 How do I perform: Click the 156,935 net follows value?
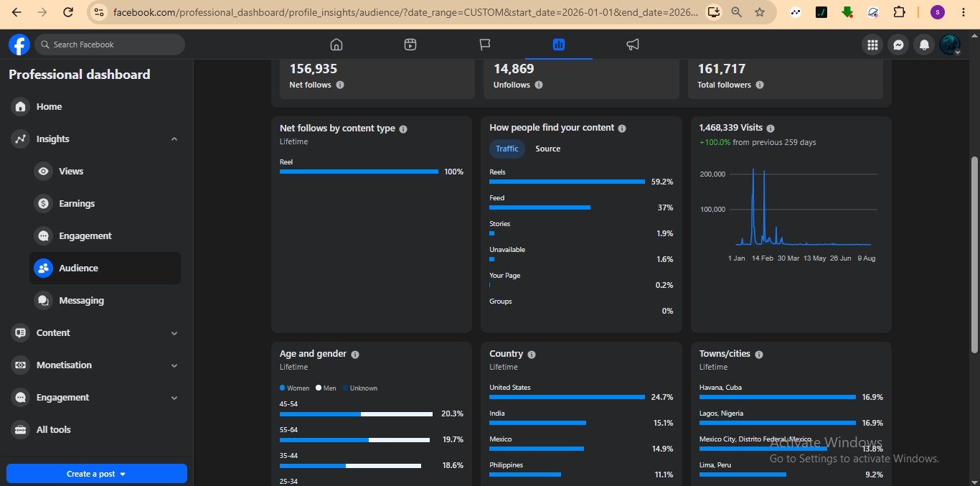pos(314,69)
